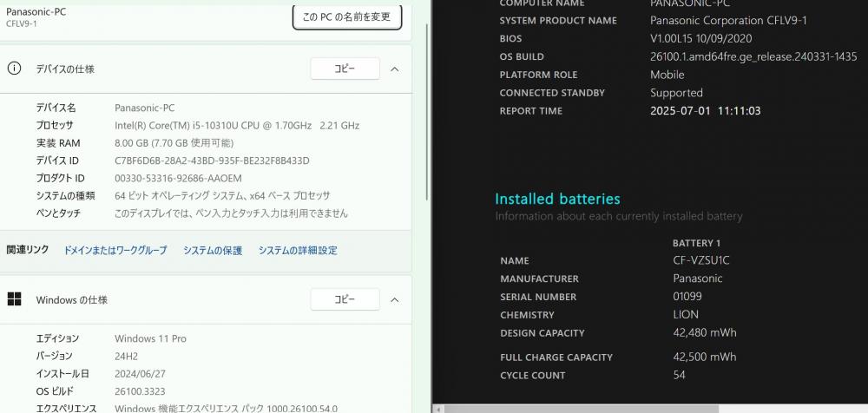This screenshot has width=868, height=413.
Task: Collapse the デバイスの仕様 section chevron
Action: tap(395, 69)
